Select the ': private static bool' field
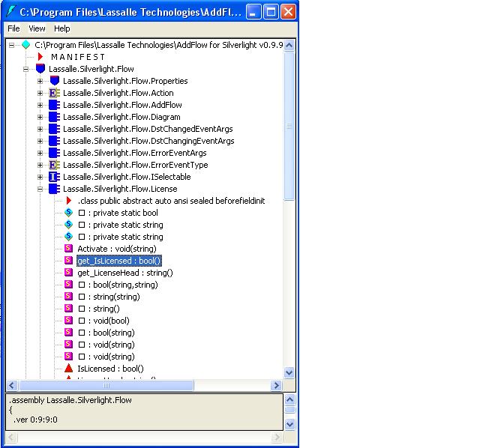480x448 pixels. point(118,213)
